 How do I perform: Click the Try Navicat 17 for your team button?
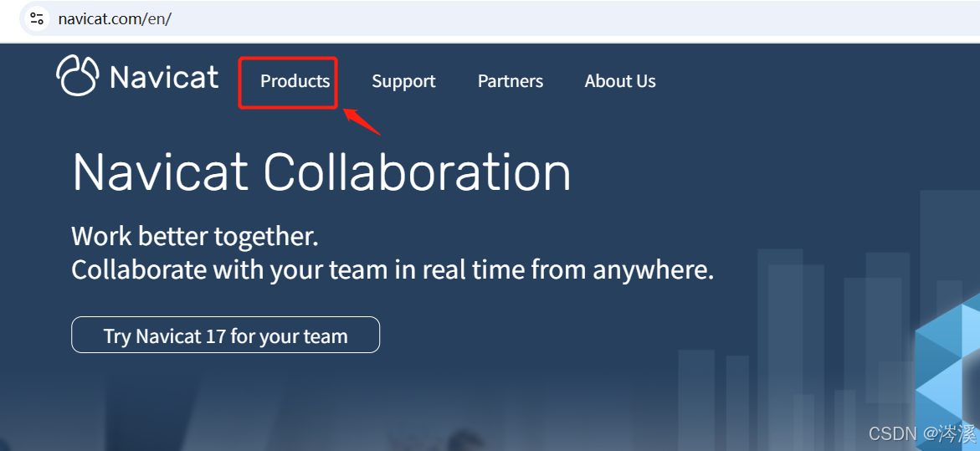[226, 335]
